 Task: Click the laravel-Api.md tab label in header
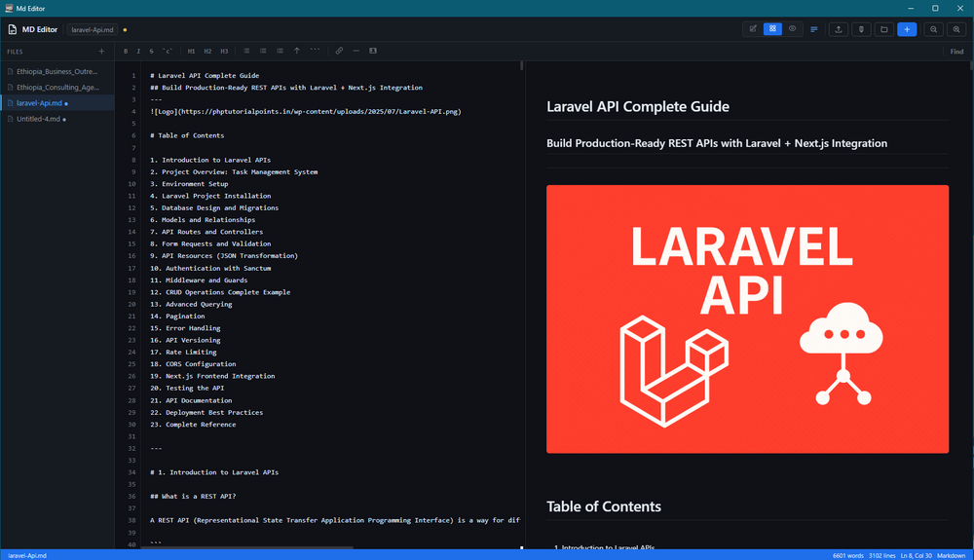click(x=93, y=30)
